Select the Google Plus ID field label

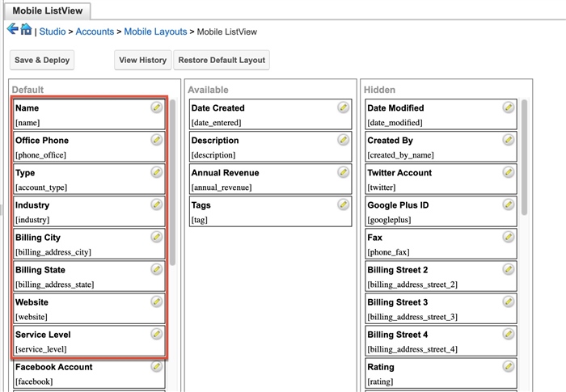click(x=398, y=205)
